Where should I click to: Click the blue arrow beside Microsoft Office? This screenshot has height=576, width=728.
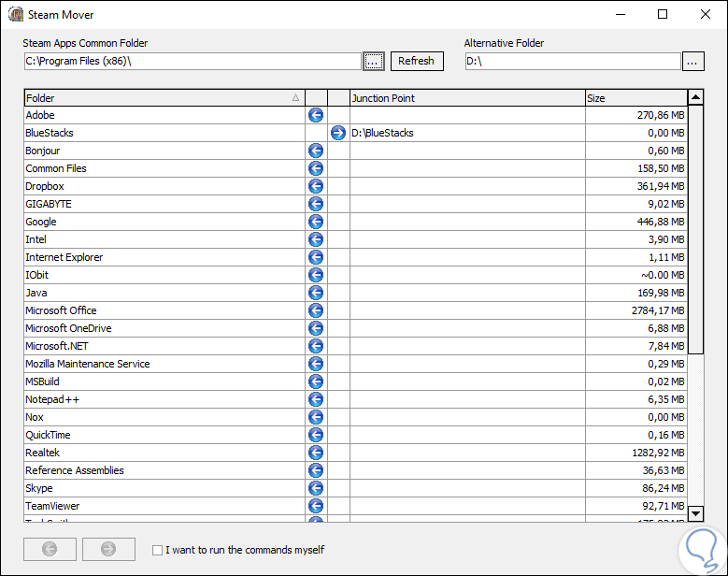[316, 310]
